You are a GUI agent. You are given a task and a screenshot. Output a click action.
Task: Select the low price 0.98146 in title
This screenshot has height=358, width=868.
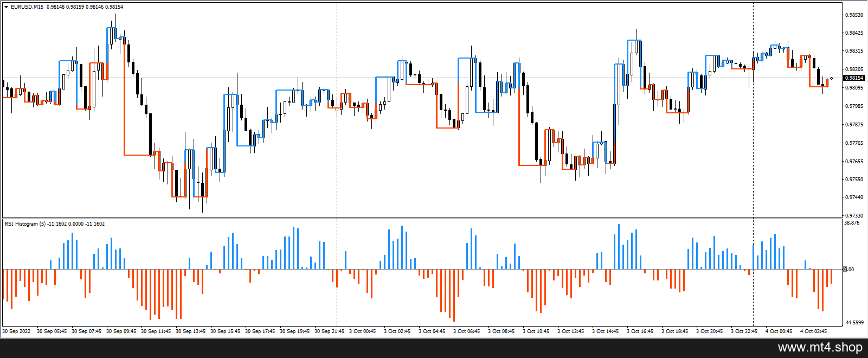[94, 7]
